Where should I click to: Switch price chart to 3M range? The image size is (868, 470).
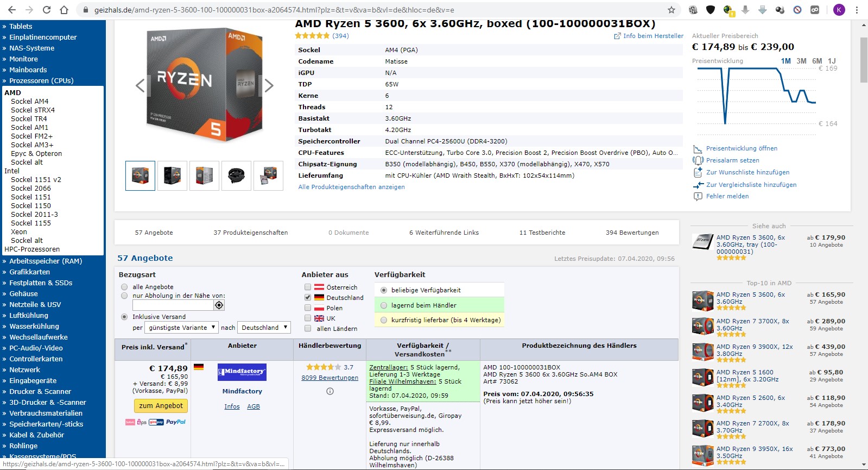(x=801, y=61)
